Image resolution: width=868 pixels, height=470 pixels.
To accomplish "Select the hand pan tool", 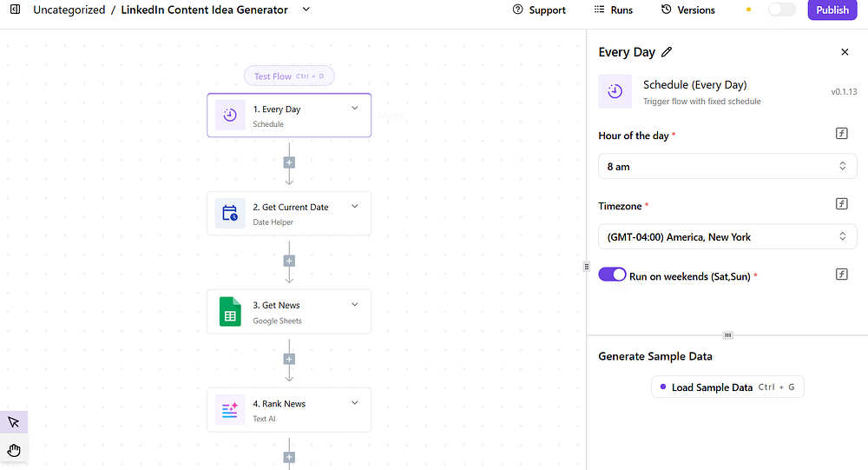I will (x=14, y=450).
